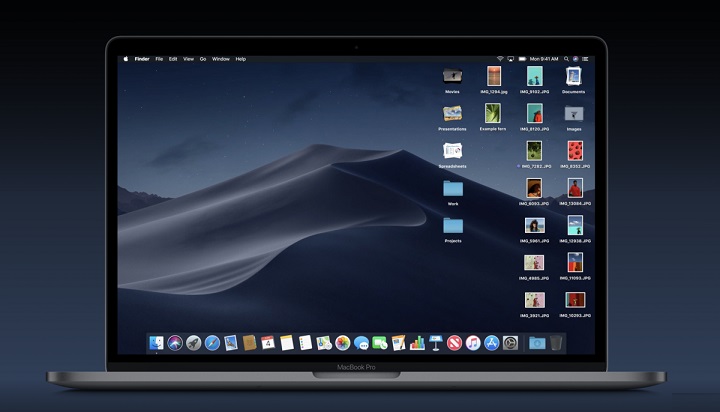Screen dimensions: 720x412
Task: Click the Launchpad rocket icon
Action: 194,343
